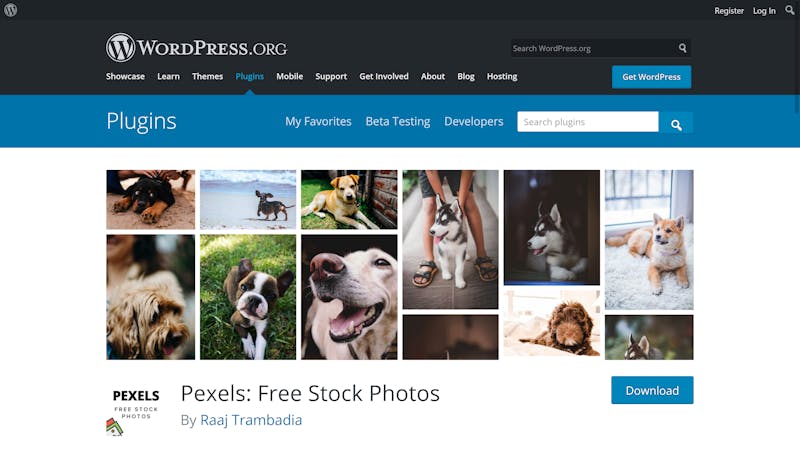
Task: Visit the Developers link
Action: click(x=473, y=121)
